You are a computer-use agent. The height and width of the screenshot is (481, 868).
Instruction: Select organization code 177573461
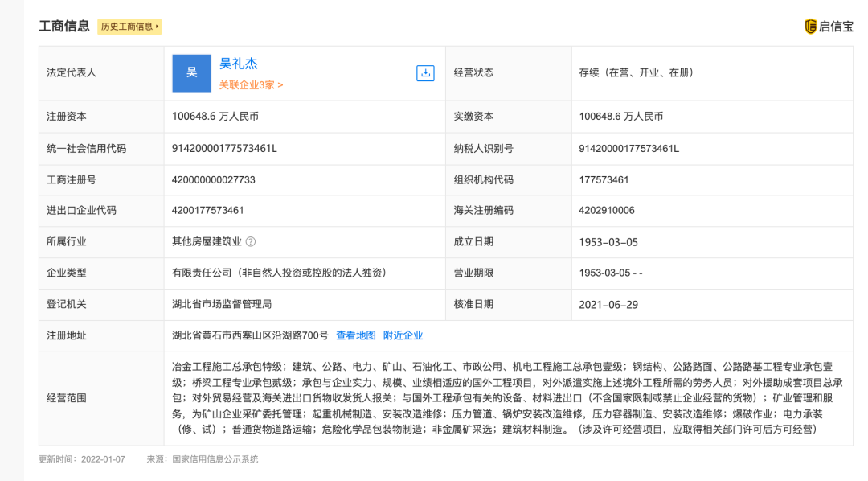point(604,180)
